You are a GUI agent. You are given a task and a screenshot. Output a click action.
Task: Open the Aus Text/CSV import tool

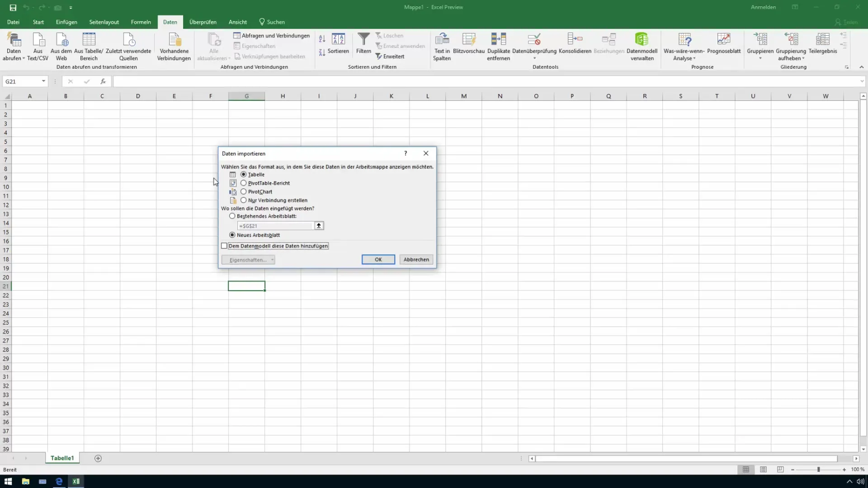click(38, 47)
